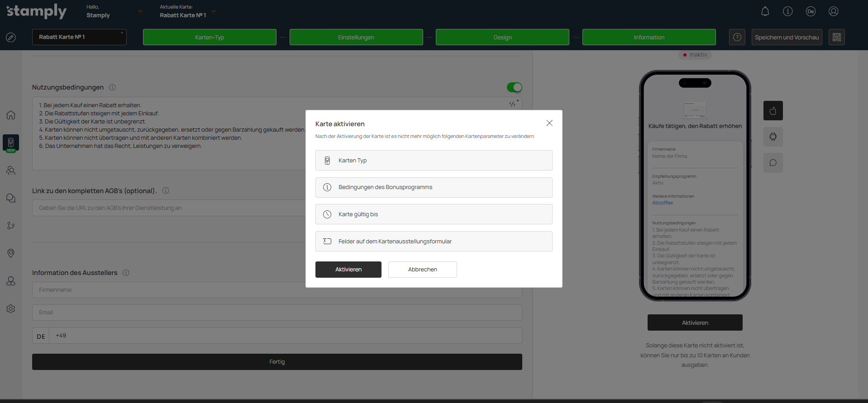Expand the Aktuelle Karte dropdown
This screenshot has height=403, width=868.
[x=214, y=11]
